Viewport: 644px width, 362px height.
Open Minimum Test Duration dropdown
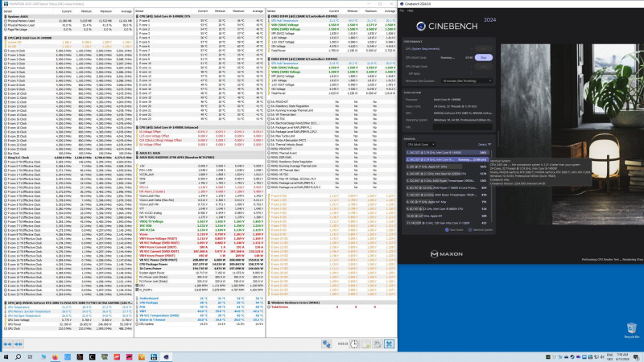pyautogui.click(x=467, y=81)
